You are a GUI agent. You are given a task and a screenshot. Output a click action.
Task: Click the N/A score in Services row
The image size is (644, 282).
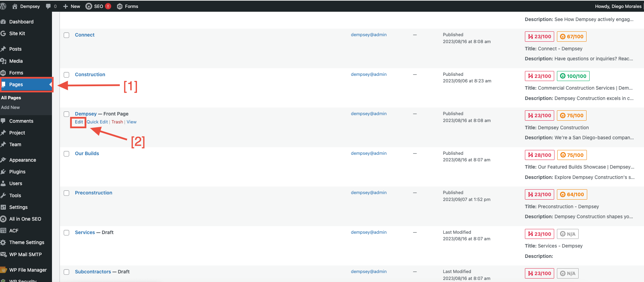point(568,234)
